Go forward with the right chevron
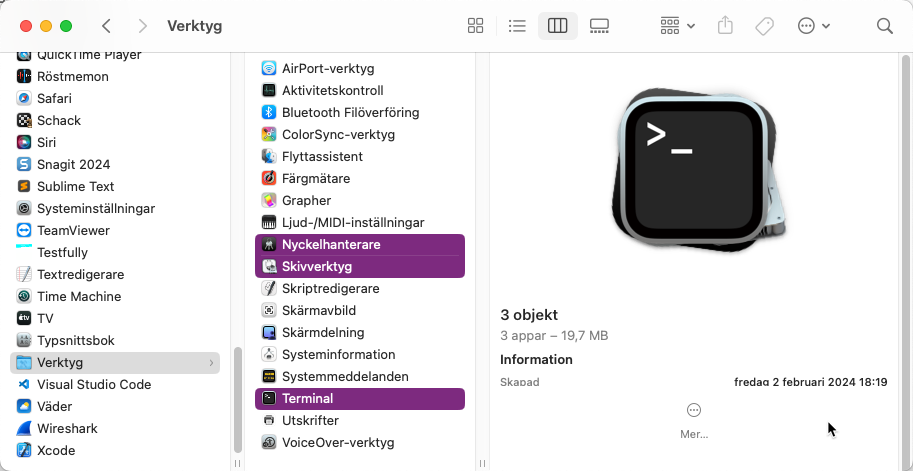Viewport: 913px width, 471px height. coord(143,26)
